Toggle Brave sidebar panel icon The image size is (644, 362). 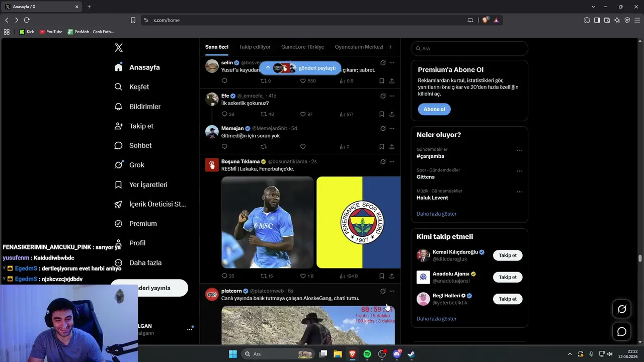tap(597, 20)
